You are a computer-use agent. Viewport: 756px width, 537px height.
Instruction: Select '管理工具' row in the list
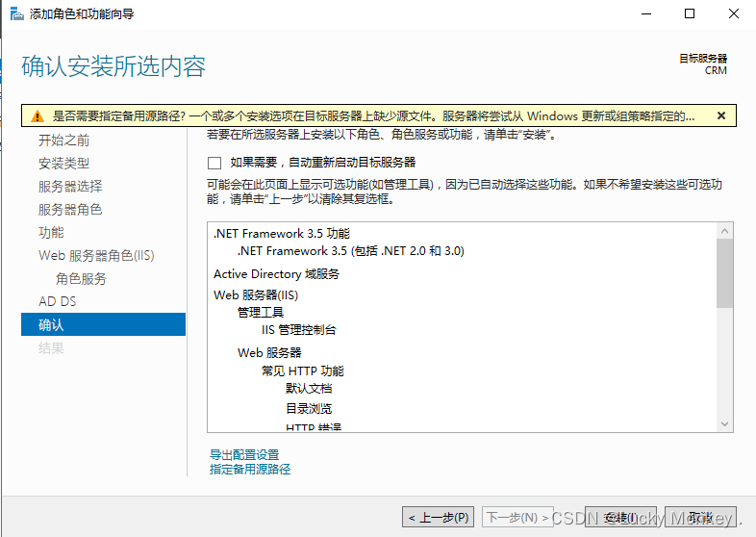click(x=261, y=313)
